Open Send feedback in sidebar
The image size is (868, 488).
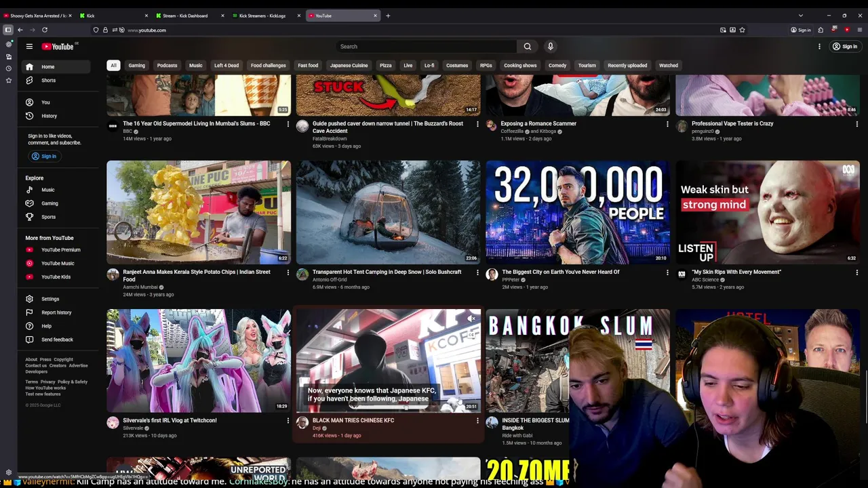tap(54, 340)
